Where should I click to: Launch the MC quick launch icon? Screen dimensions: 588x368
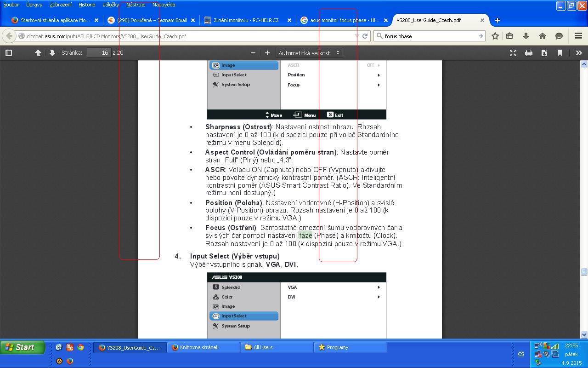(x=69, y=347)
